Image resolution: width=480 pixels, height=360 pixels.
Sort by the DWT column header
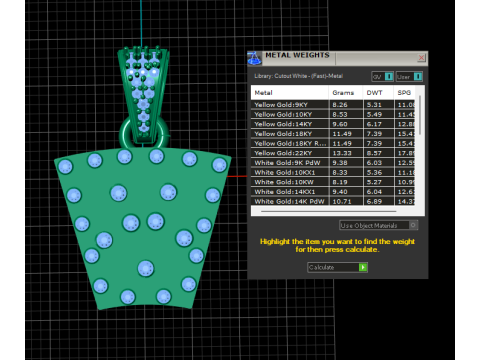(378, 93)
